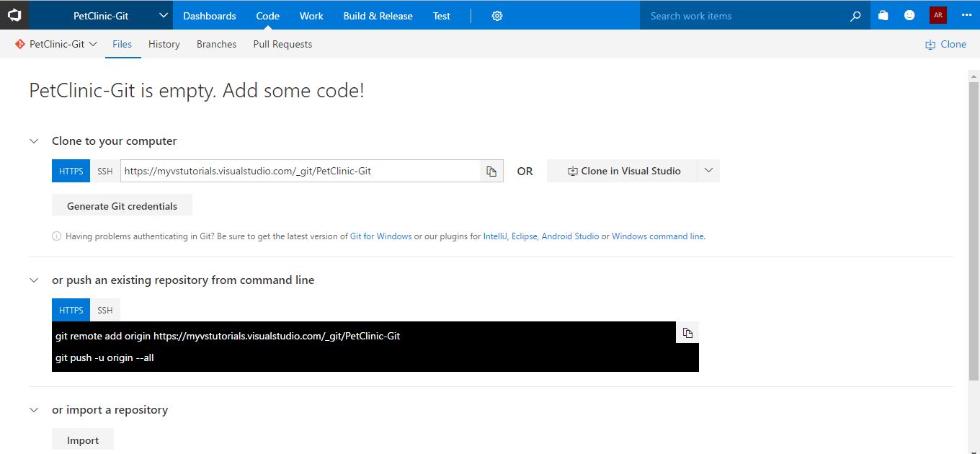Click Generate Git credentials
980x454 pixels.
point(122,205)
